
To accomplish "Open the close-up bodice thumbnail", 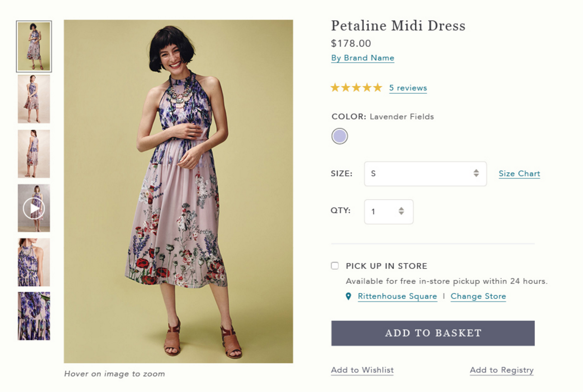I will 34,262.
